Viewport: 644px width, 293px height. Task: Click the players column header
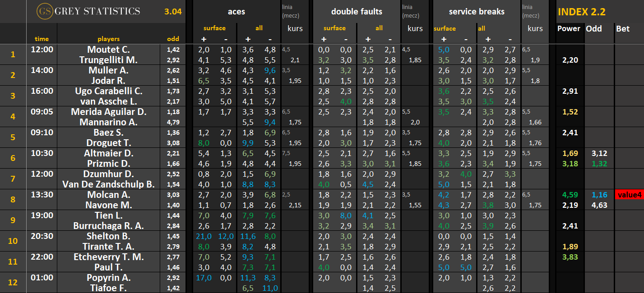(108, 39)
